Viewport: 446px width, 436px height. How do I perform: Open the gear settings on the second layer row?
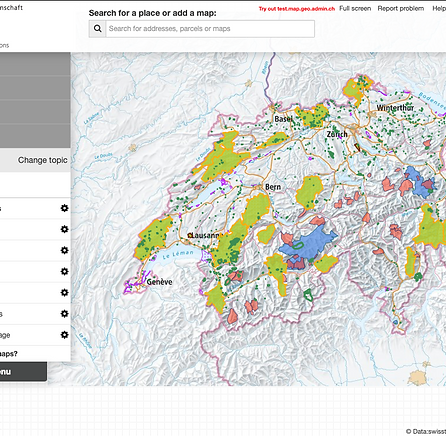coord(64,229)
